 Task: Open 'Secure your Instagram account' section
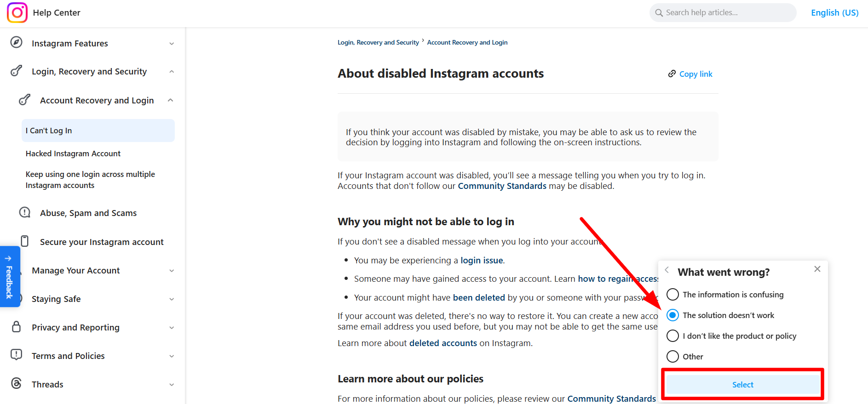pyautogui.click(x=102, y=242)
